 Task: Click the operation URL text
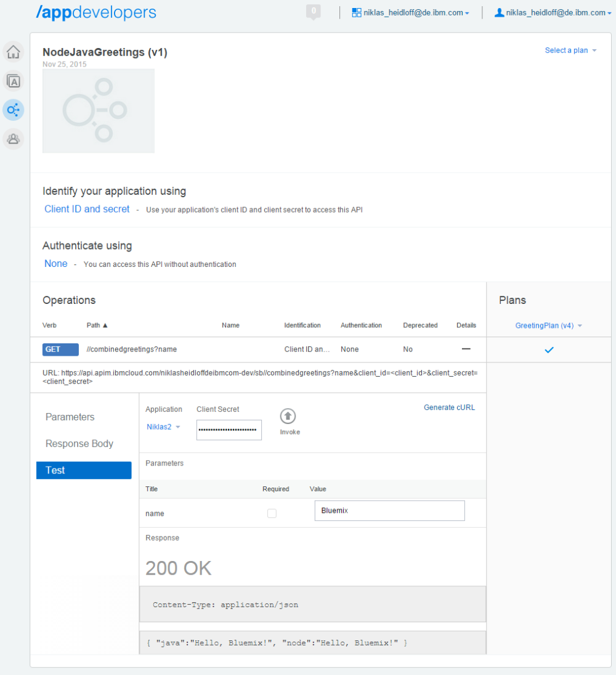click(x=260, y=377)
